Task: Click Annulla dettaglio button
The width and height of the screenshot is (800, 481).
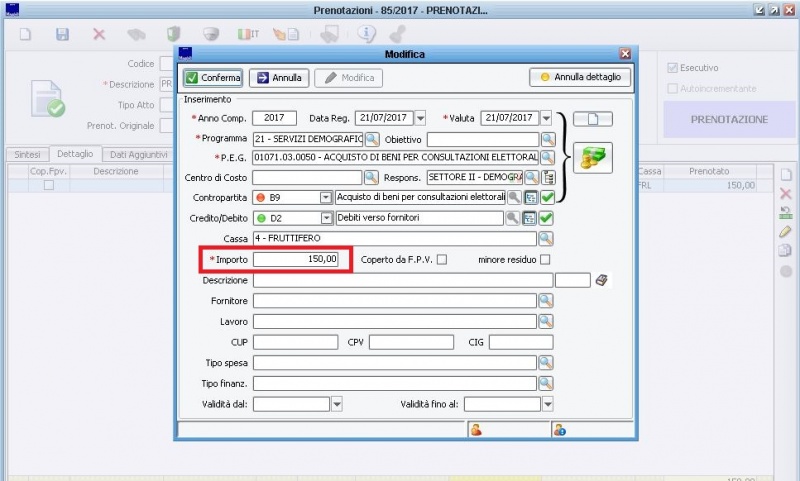Action: pos(580,77)
